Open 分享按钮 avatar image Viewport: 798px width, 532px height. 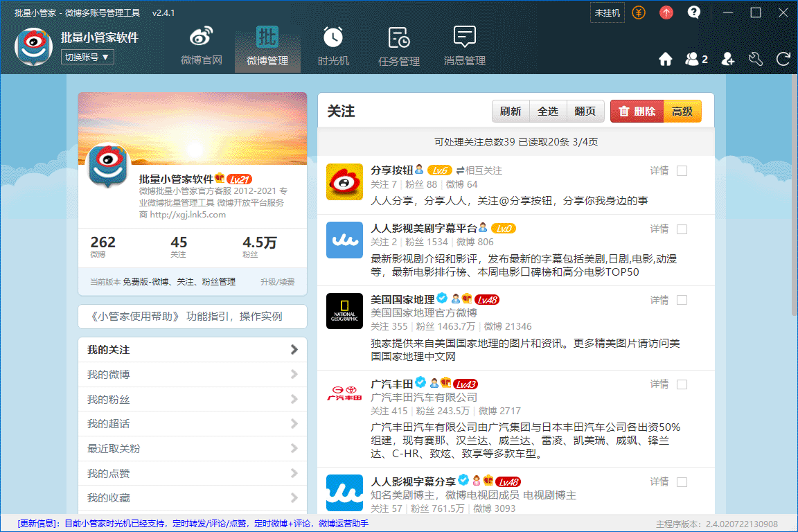(x=344, y=181)
